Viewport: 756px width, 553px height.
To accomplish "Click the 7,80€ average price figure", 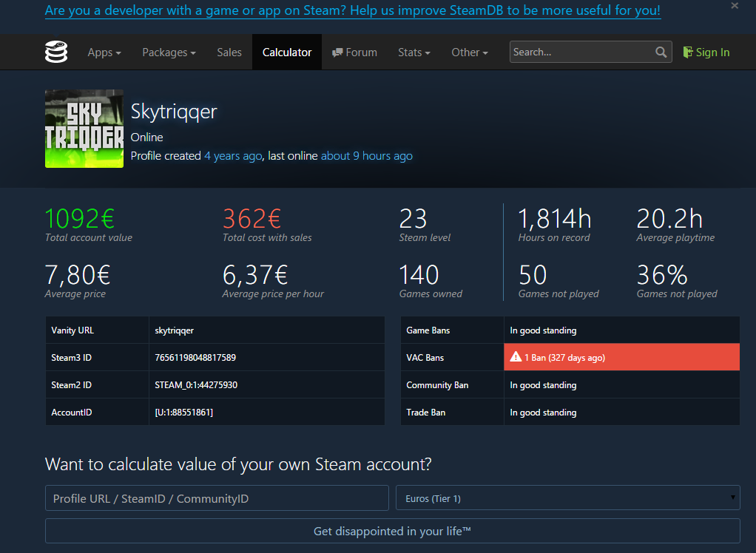I will pyautogui.click(x=78, y=275).
